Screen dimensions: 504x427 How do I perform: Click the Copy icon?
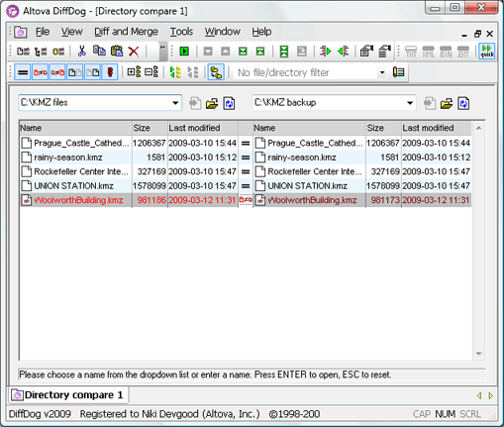(x=99, y=52)
